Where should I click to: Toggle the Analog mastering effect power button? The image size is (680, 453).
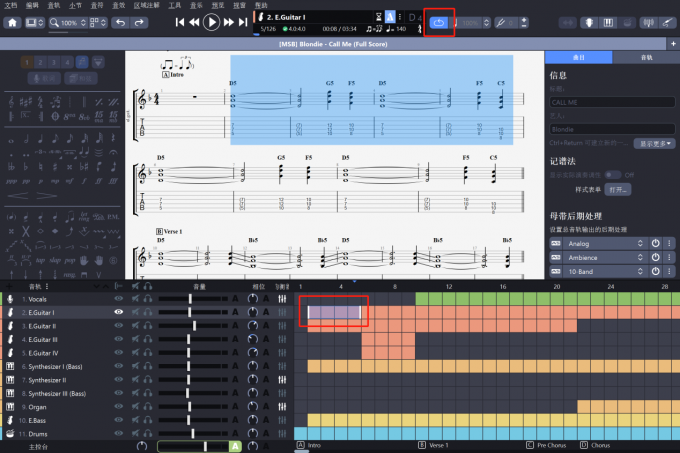point(655,243)
